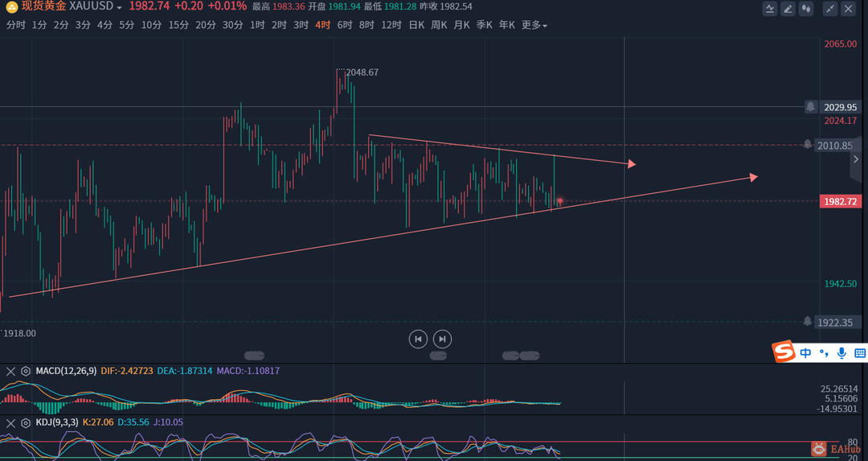
Task: Click the 现货黄金 instrument name
Action: click(x=43, y=6)
